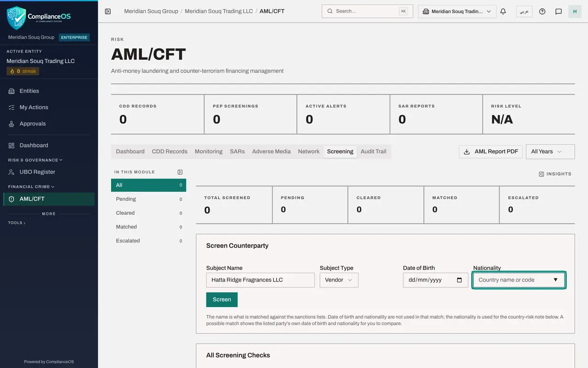Collapse sidebar using the header toggle icon

pyautogui.click(x=108, y=11)
